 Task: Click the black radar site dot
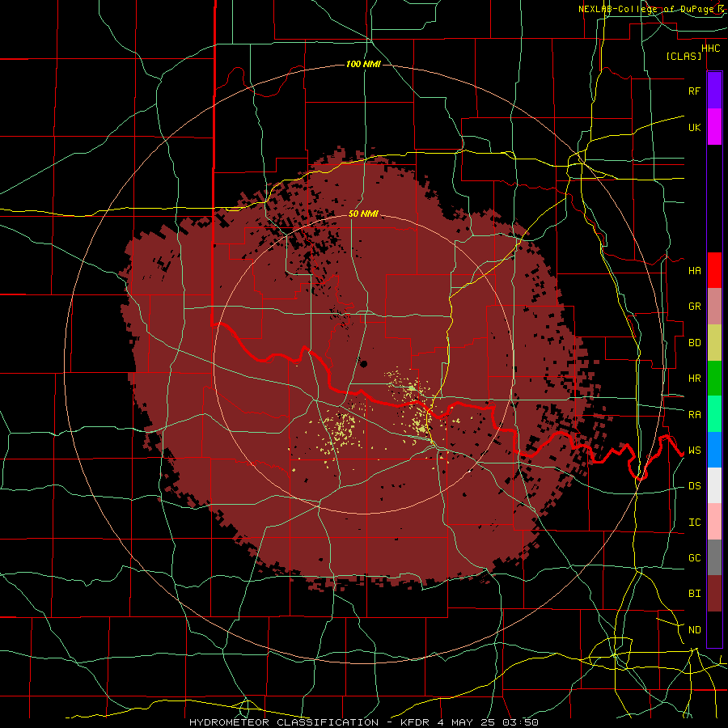click(363, 364)
